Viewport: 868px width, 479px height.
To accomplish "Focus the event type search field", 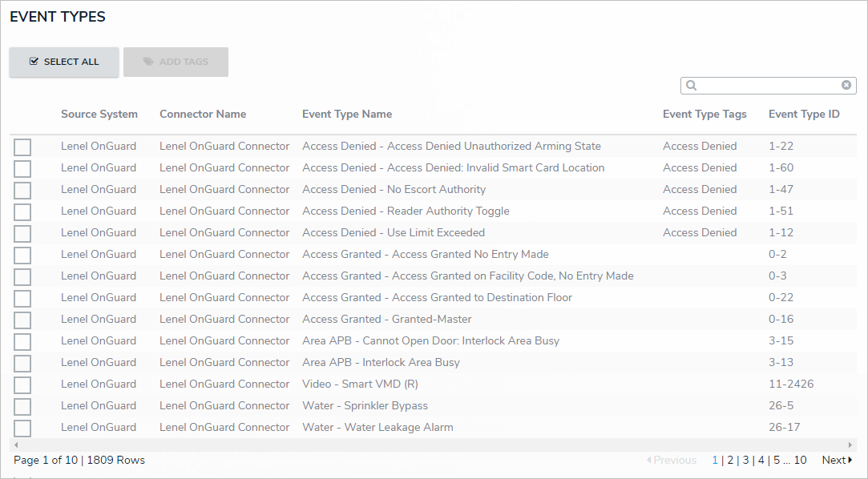I will point(768,86).
